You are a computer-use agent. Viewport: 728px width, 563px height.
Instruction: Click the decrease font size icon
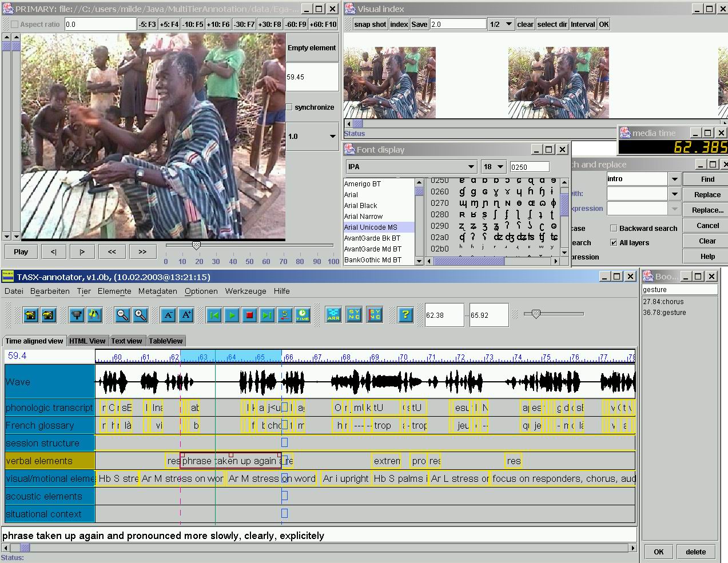[168, 314]
